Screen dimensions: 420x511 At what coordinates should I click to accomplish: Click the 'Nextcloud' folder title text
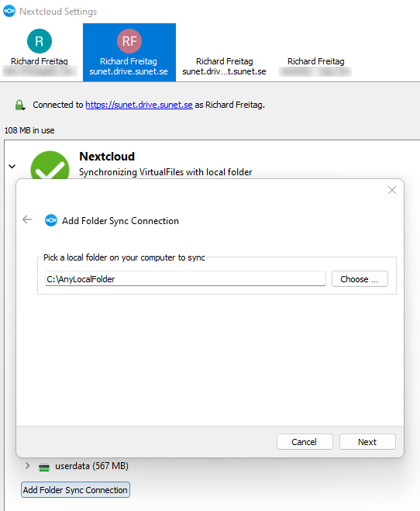[x=107, y=157]
